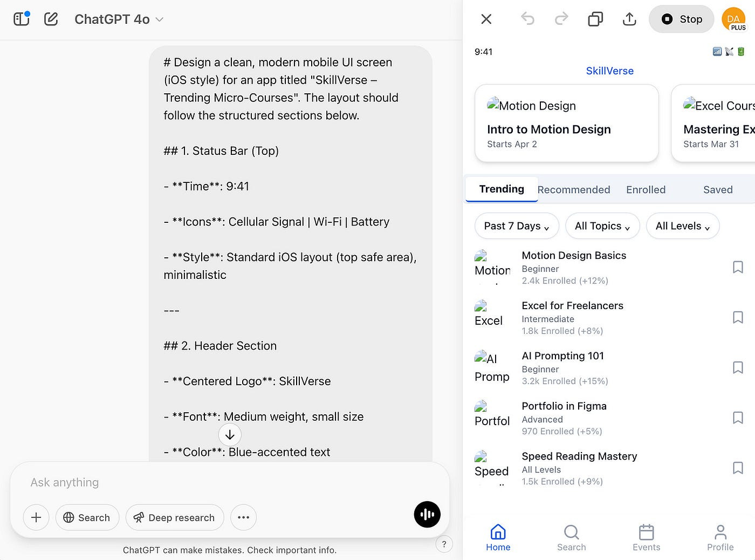Image resolution: width=755 pixels, height=560 pixels.
Task: Go to the Events bottom nav item
Action: point(646,538)
